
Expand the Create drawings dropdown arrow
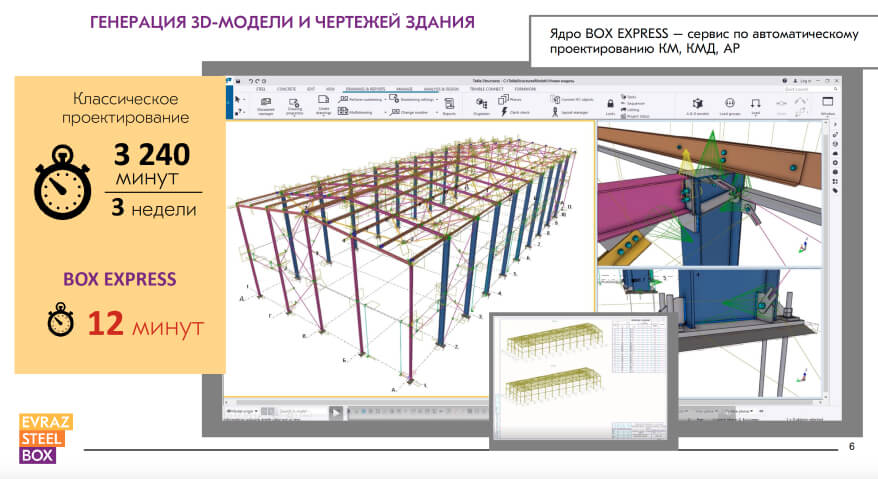[x=324, y=116]
